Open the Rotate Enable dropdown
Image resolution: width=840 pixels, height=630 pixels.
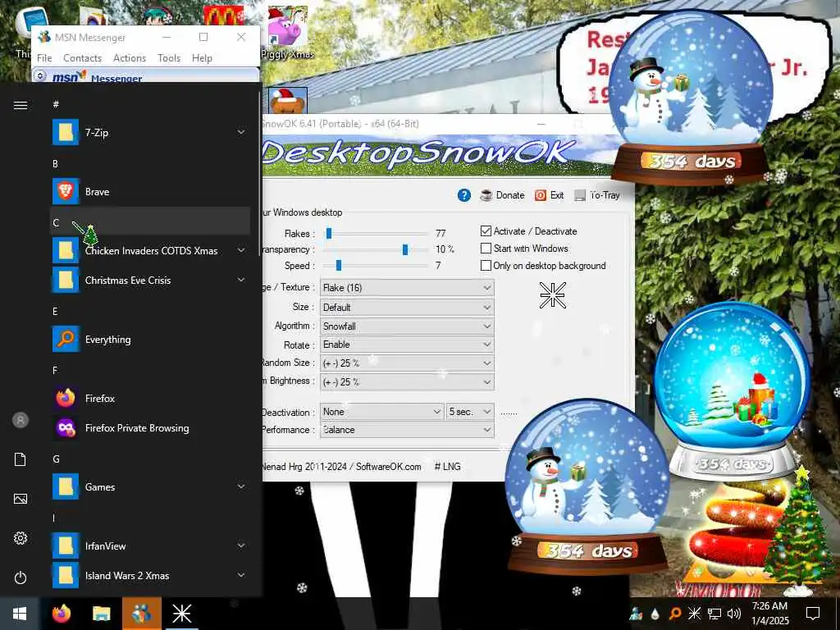(x=407, y=345)
